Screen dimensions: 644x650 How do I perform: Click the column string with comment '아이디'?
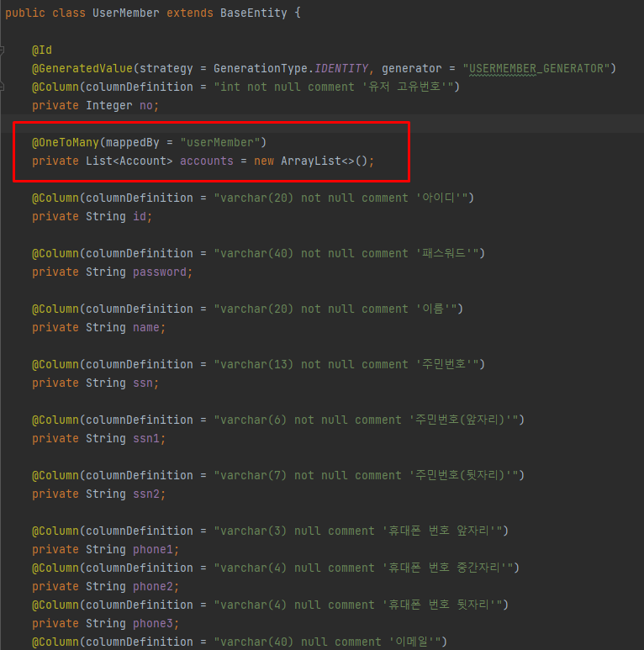[341, 198]
